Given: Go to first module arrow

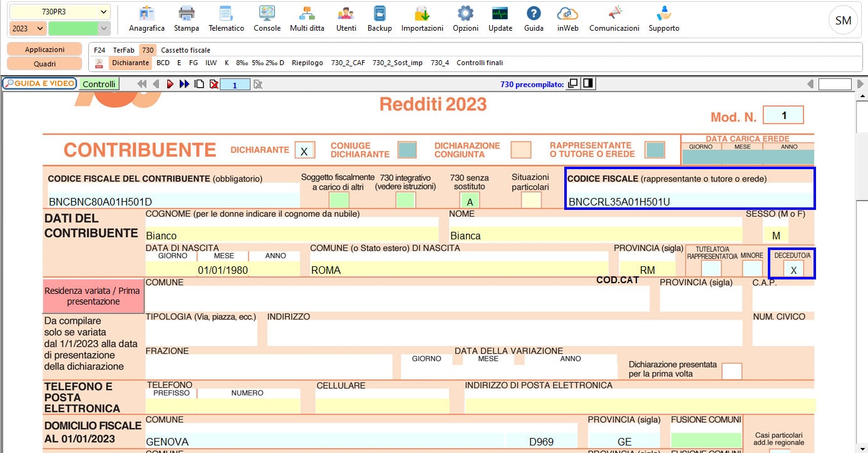Looking at the screenshot, I should tap(142, 84).
